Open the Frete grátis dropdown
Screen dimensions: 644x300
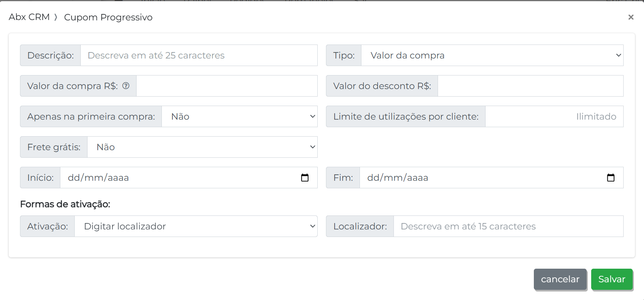(x=202, y=147)
